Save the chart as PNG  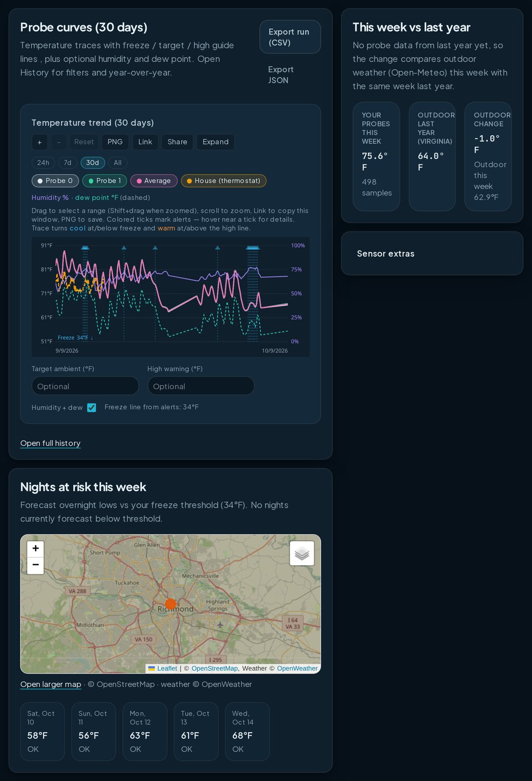coord(115,142)
